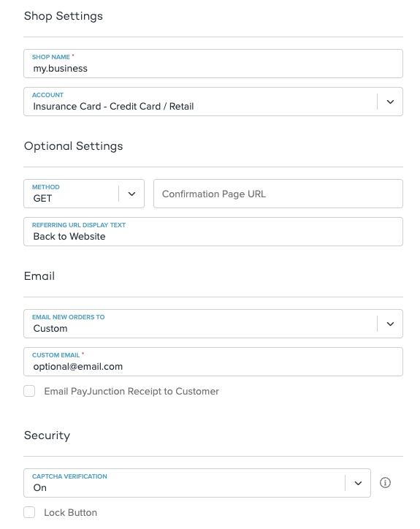420x529 pixels.
Task: Click the 'On' captcha value
Action: 39,488
